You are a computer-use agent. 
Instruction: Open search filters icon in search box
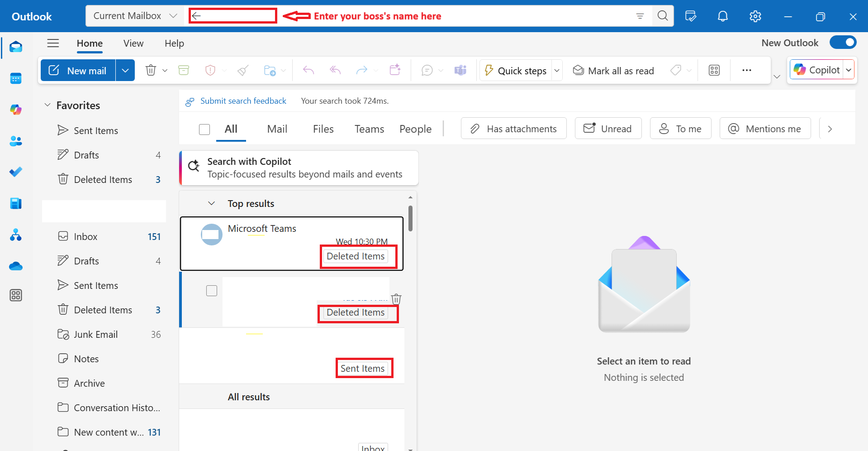point(640,16)
